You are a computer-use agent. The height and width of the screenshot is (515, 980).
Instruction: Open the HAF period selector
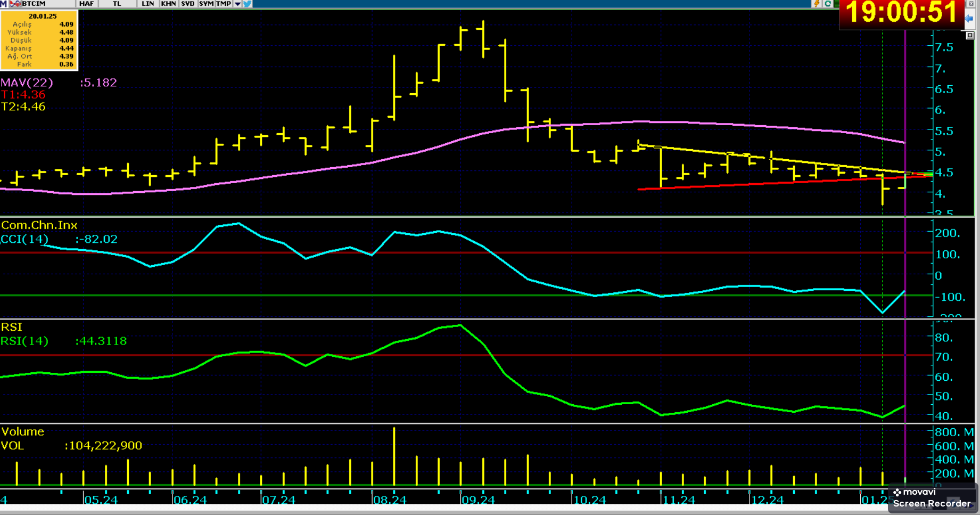tap(86, 4)
